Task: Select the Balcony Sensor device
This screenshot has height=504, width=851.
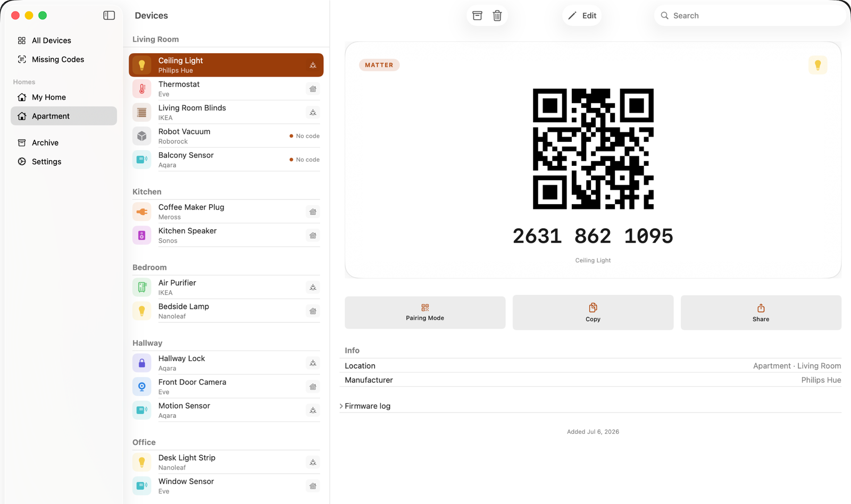Action: pyautogui.click(x=226, y=159)
